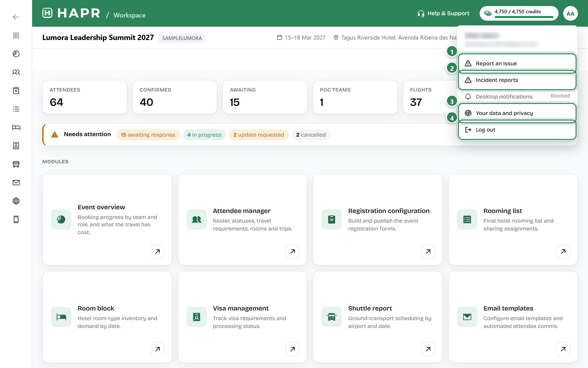Click the 4 in progress chip

click(204, 135)
